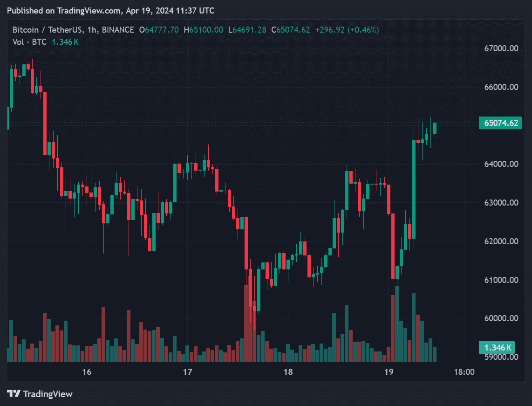
Task: Click the low price value L64691.28
Action: 247,30
